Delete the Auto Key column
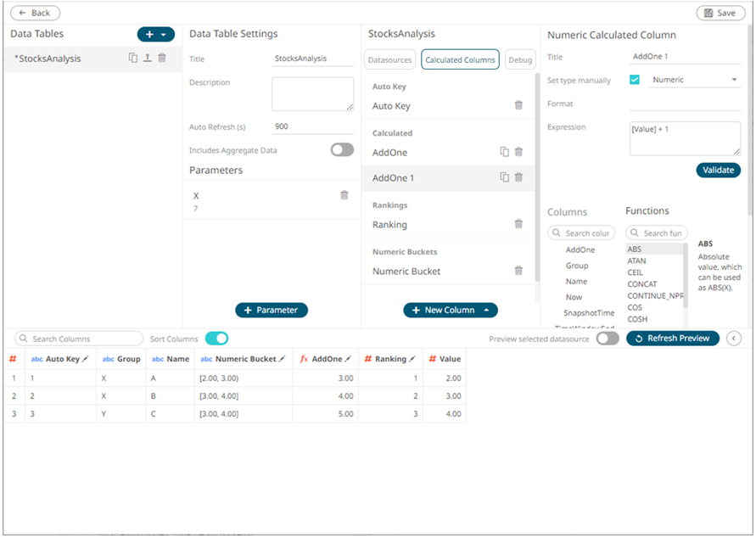This screenshot has width=756, height=538. click(518, 105)
